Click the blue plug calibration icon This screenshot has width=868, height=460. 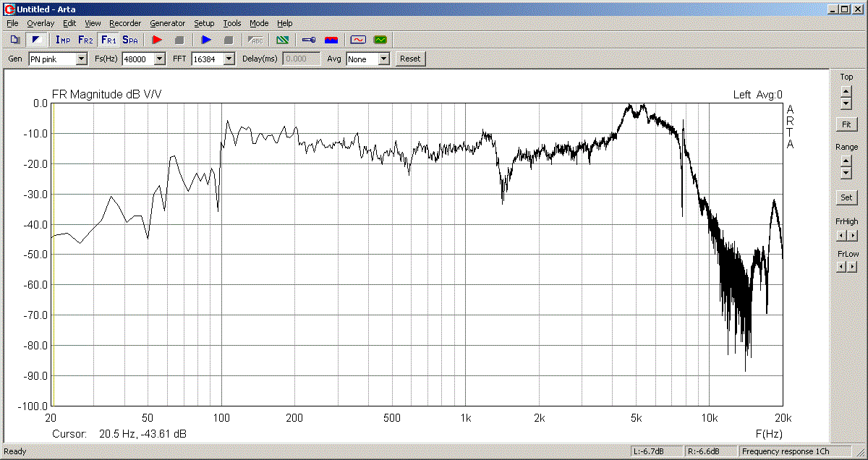coord(309,40)
